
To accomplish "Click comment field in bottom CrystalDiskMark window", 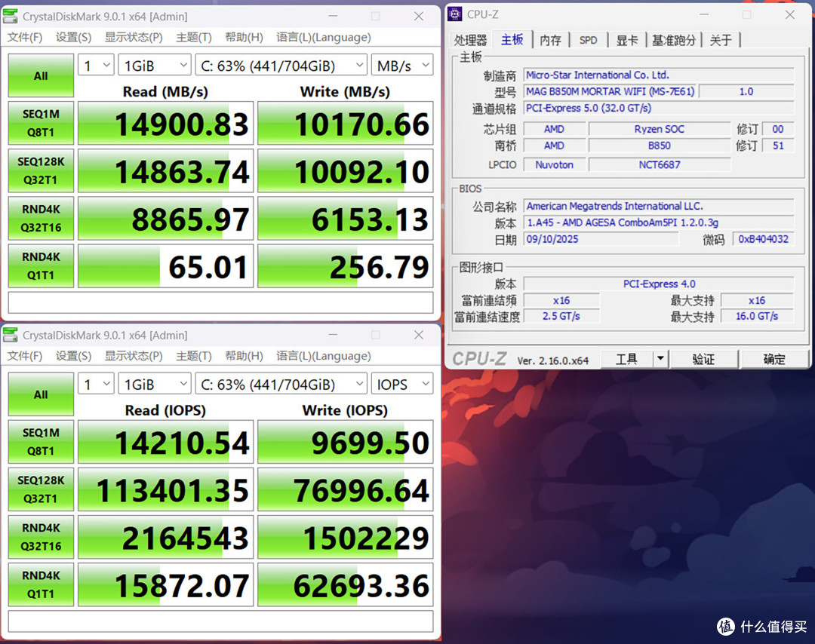I will click(220, 621).
